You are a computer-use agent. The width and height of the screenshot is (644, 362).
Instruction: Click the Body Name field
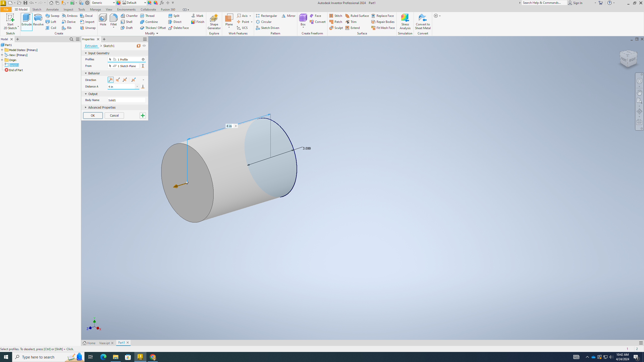tap(127, 100)
